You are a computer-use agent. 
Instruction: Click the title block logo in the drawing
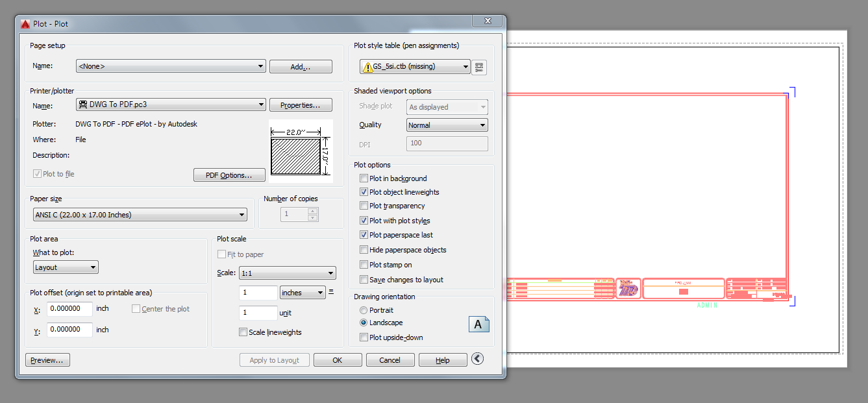click(628, 289)
